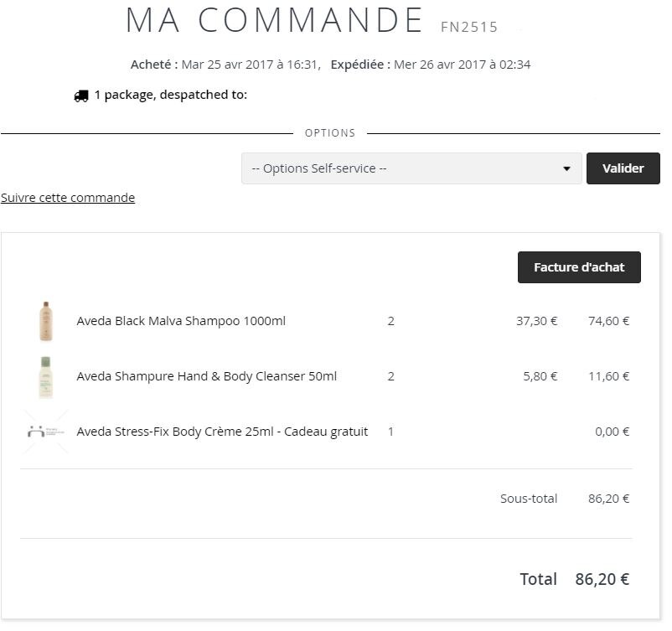
Task: Select Aveda Stress-Fix Body Crème 25ml gift item
Action: click(222, 432)
